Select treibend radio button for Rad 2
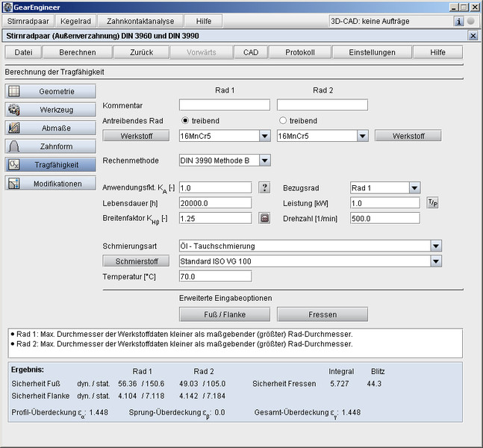This screenshot has width=483, height=448. click(x=283, y=120)
